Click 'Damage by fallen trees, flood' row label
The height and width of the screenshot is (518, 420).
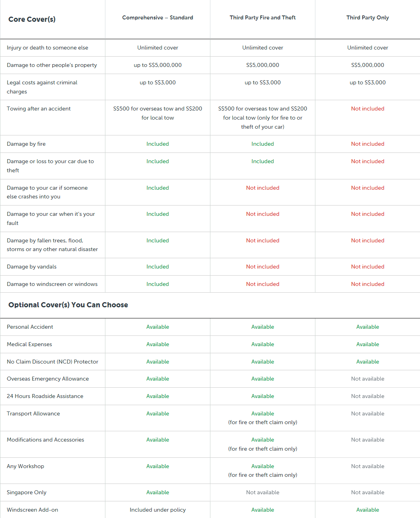click(52, 245)
